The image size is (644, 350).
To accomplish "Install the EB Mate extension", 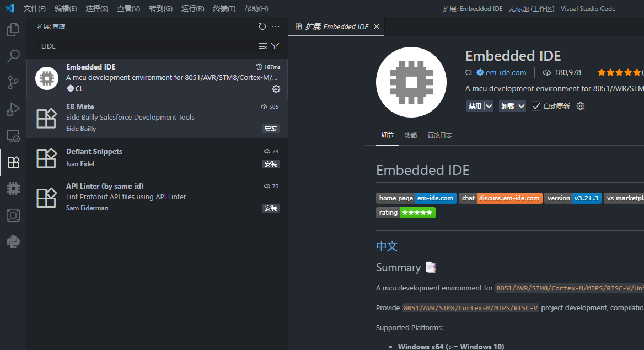I will pyautogui.click(x=270, y=129).
